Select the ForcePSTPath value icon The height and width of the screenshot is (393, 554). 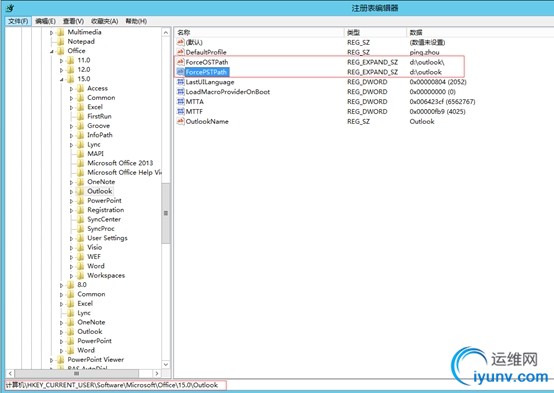(181, 72)
